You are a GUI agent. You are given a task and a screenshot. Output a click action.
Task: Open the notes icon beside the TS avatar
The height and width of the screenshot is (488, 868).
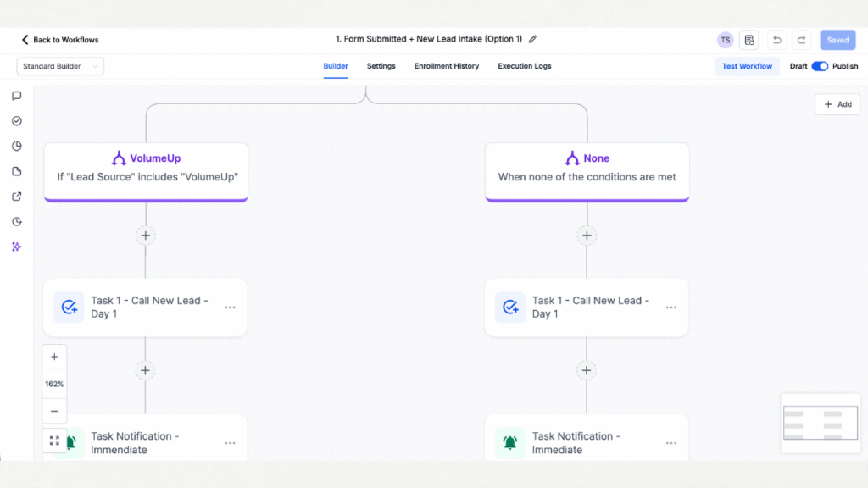749,40
